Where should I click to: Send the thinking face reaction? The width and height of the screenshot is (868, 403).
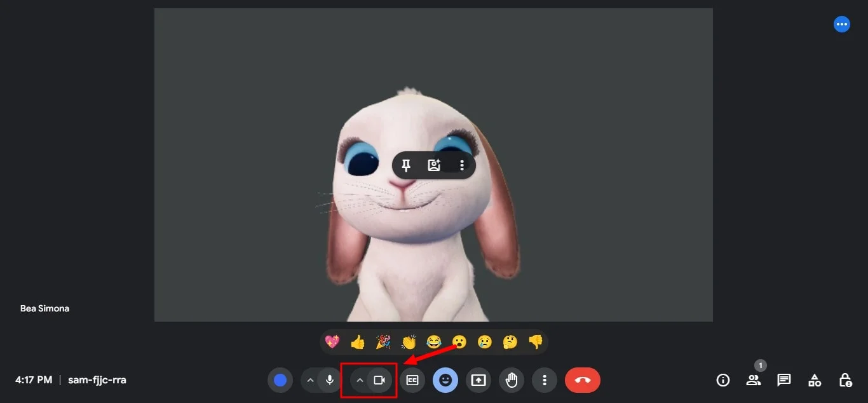tap(510, 342)
